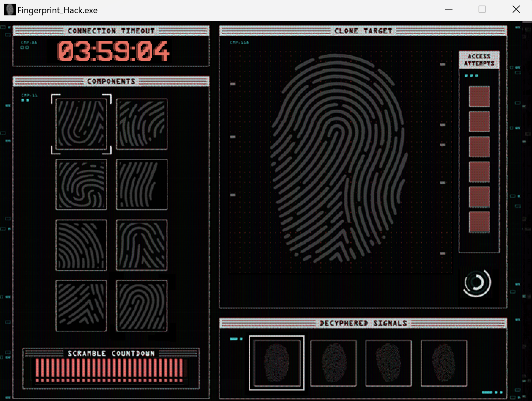532x401 pixels.
Task: Click the ACCESS ATTEMPTS label
Action: tap(479, 59)
